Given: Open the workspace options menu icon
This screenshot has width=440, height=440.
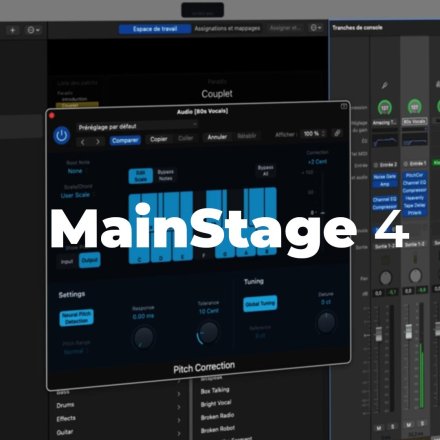Looking at the screenshot, I should 315,28.
